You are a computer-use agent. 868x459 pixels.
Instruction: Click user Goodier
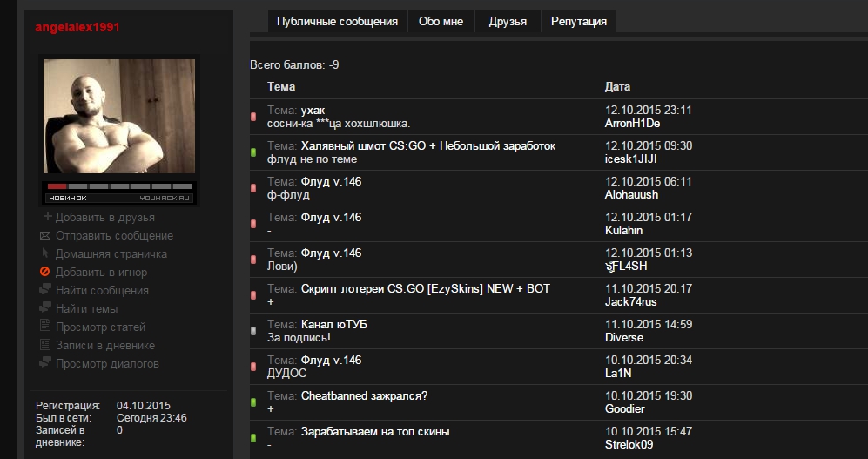pyautogui.click(x=625, y=409)
